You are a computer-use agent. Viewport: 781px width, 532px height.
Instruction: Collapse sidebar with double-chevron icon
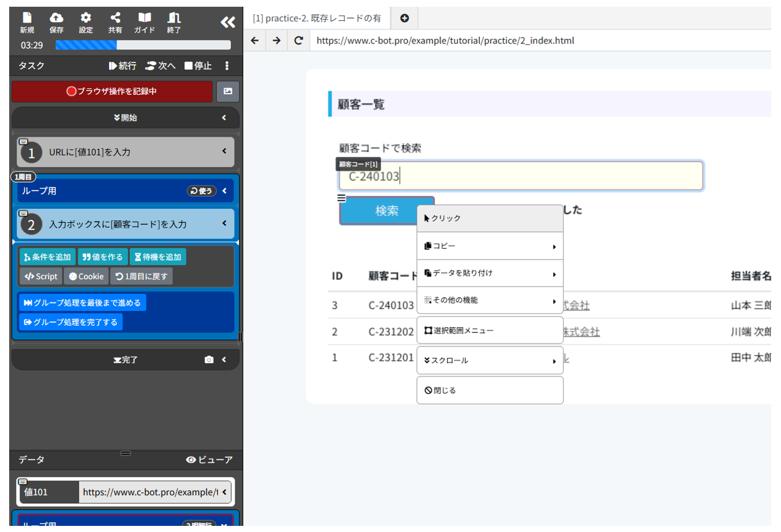click(228, 23)
